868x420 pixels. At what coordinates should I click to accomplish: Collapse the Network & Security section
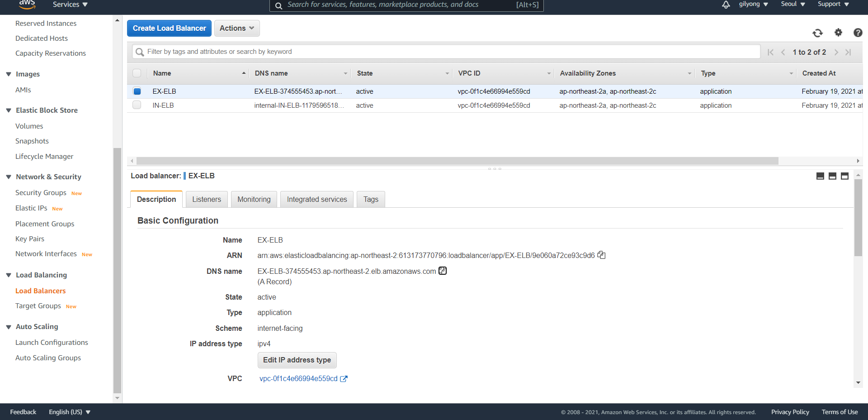tap(9, 177)
